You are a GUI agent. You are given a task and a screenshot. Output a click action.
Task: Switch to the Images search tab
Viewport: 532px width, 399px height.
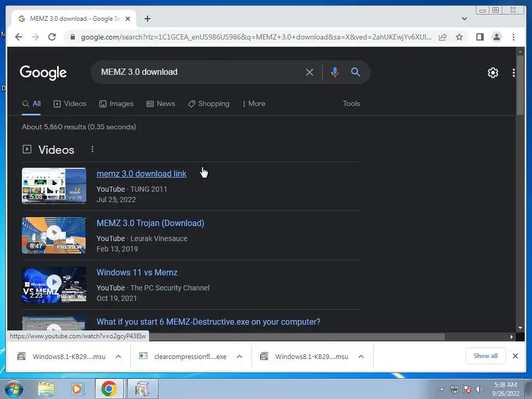116,104
